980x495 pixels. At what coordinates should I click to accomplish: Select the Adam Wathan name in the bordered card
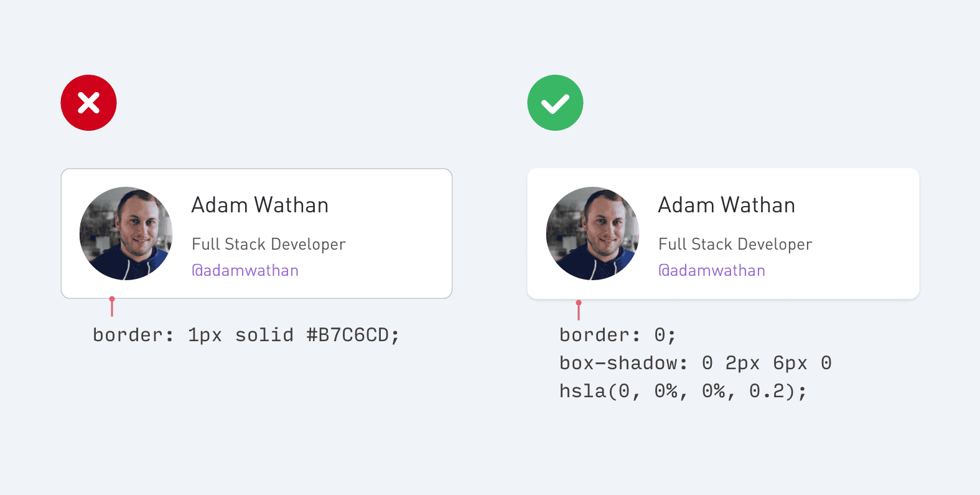pyautogui.click(x=259, y=205)
